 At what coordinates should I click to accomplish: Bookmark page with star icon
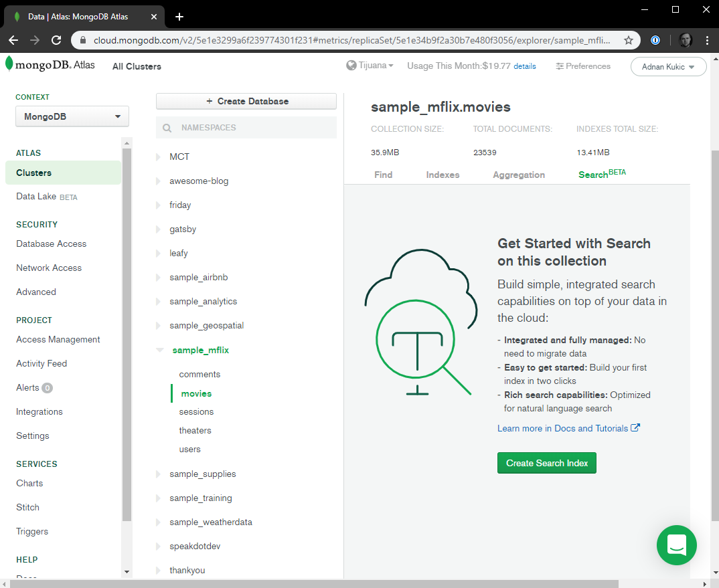(x=628, y=40)
